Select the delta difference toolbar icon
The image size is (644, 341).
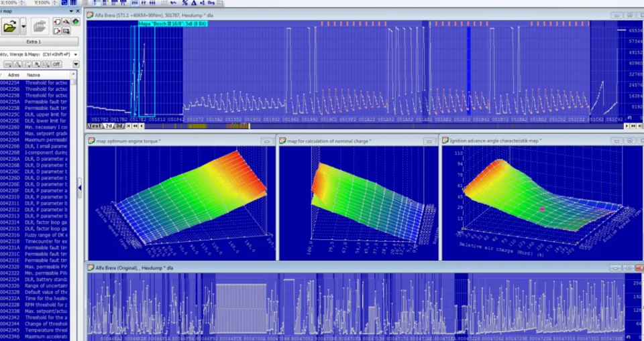tap(194, 3)
